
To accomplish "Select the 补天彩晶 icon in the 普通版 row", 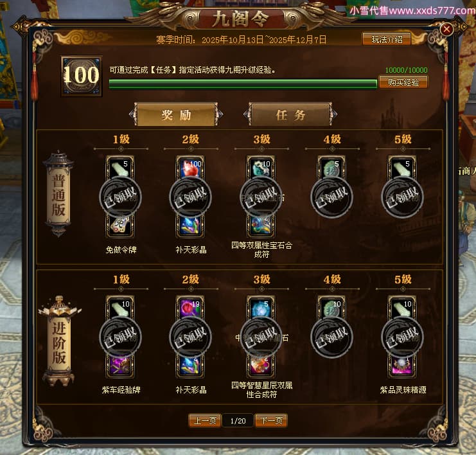I will [190, 226].
